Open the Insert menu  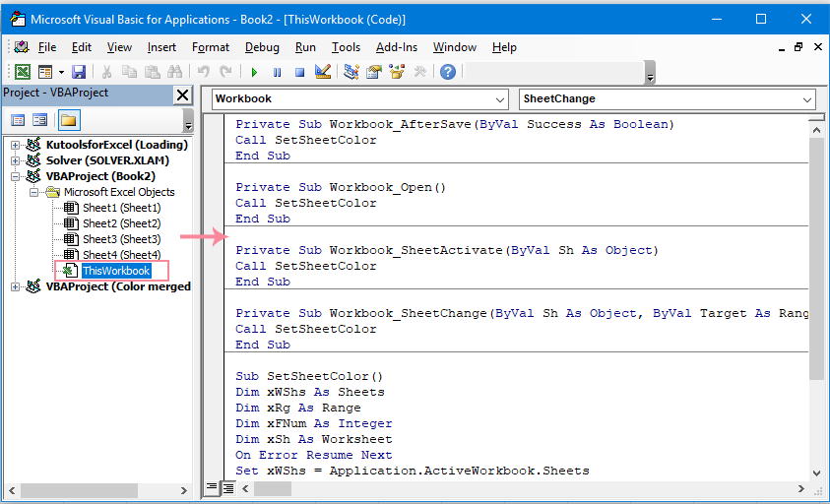pos(161,47)
